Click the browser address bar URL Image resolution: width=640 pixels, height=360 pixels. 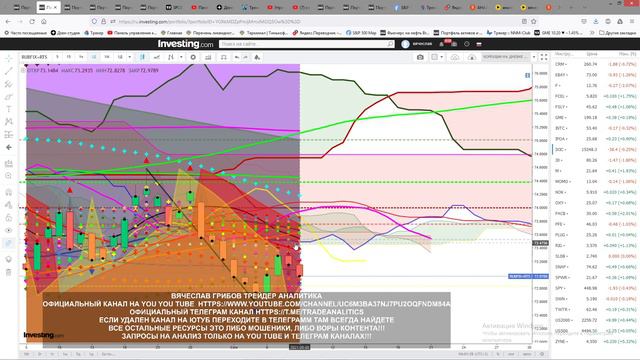pos(210,22)
